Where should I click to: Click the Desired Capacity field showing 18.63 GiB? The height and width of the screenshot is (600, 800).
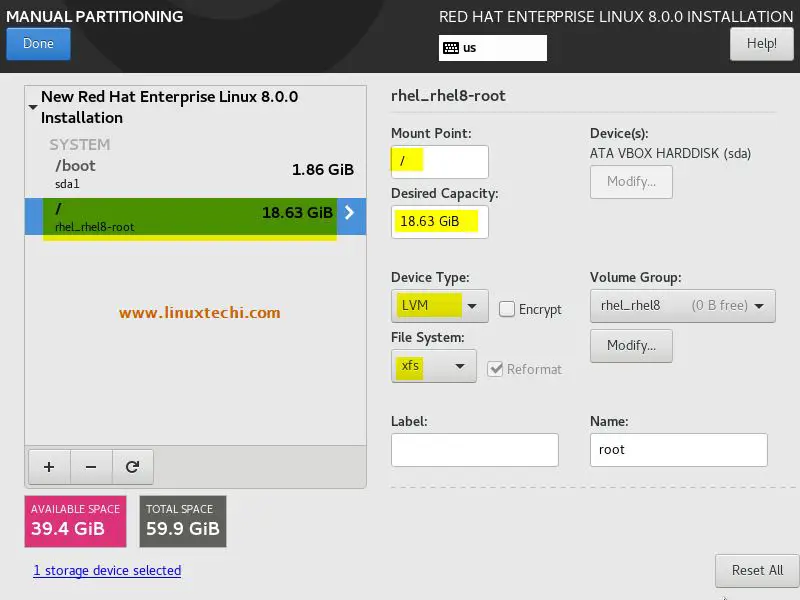440,221
